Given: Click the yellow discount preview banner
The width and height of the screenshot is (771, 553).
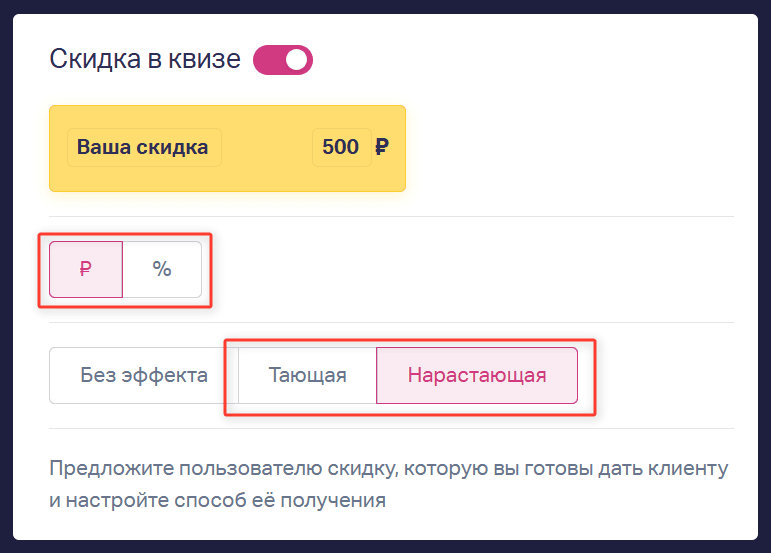Looking at the screenshot, I should (227, 148).
